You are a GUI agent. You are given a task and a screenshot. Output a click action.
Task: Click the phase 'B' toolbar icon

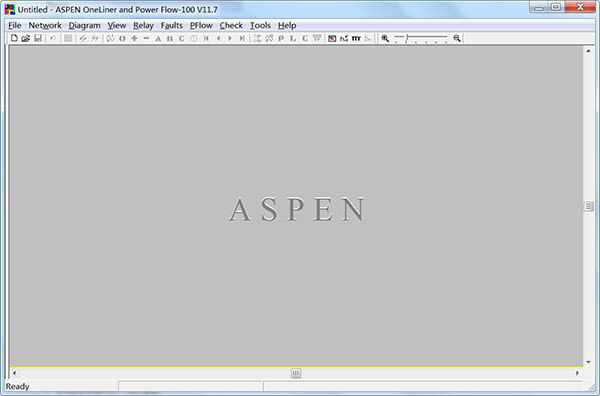170,38
